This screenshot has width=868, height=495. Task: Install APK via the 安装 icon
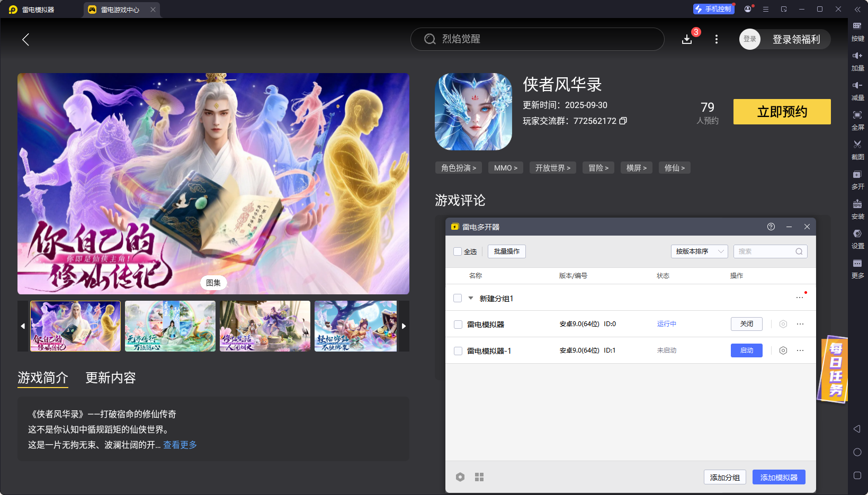coord(857,204)
